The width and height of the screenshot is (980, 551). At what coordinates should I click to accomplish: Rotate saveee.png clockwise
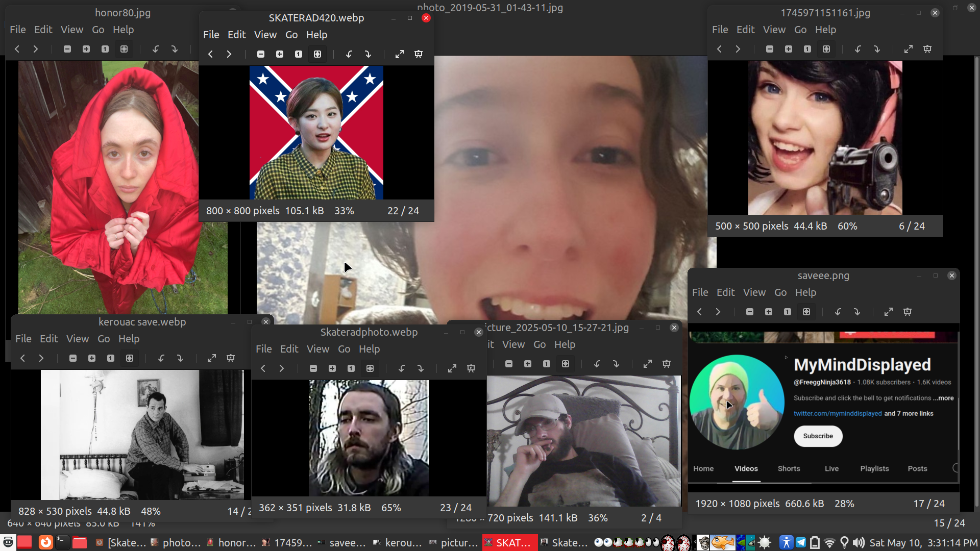(857, 312)
